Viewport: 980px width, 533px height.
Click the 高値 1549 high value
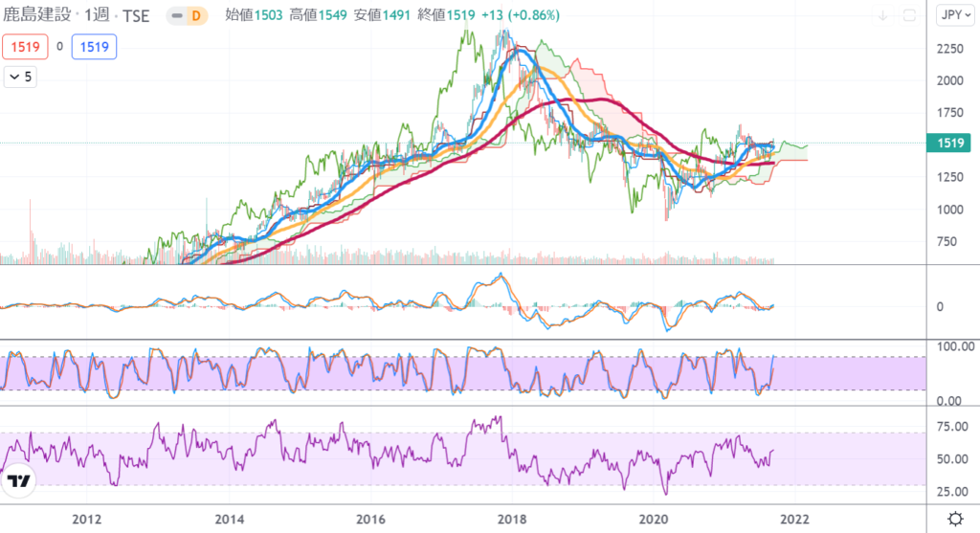point(318,15)
